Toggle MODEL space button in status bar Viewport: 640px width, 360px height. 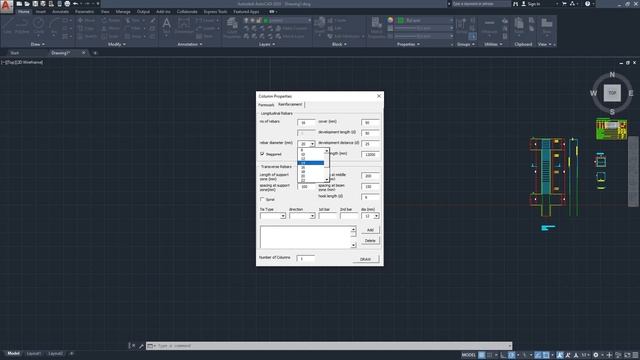click(x=468, y=355)
